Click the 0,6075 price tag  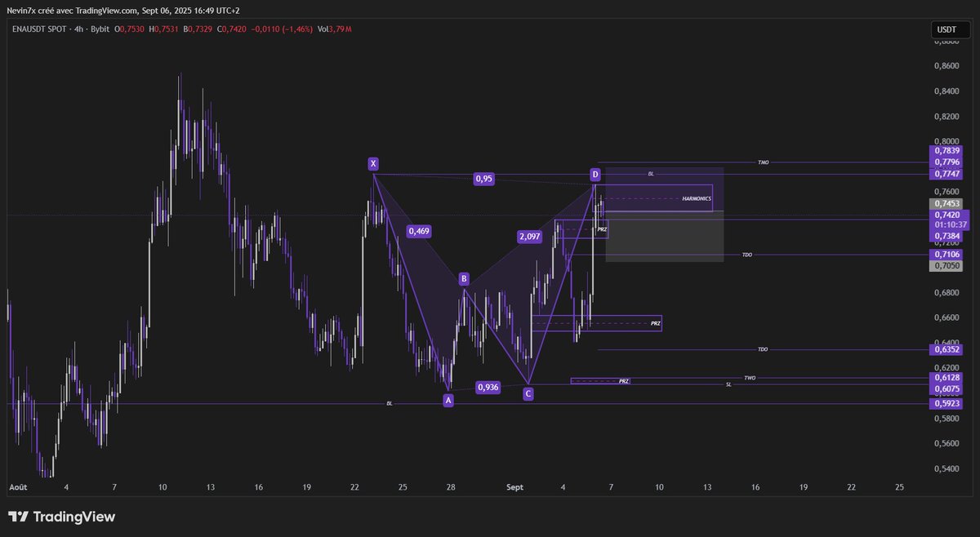tap(947, 389)
